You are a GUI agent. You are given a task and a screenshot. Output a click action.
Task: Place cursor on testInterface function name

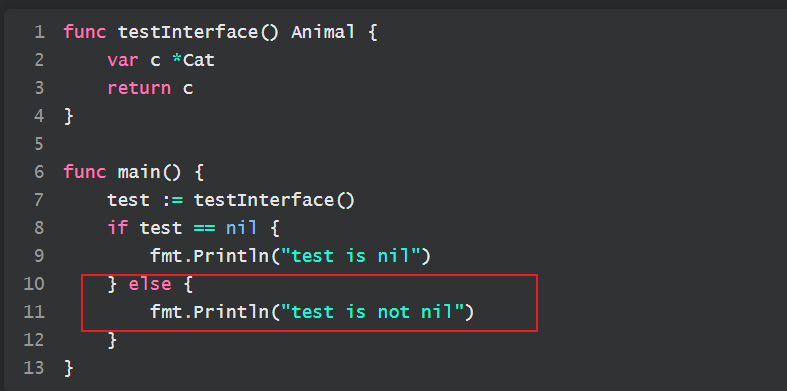[189, 33]
